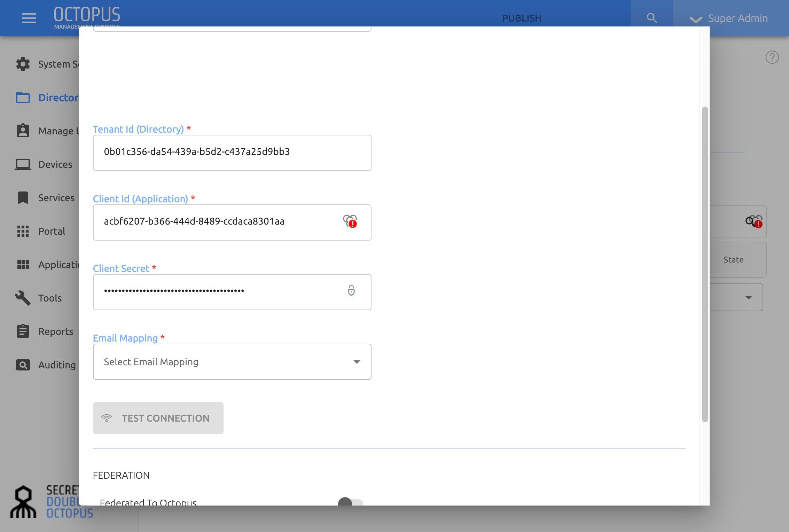Click the Services bookmark icon
The height and width of the screenshot is (532, 789).
tap(23, 197)
